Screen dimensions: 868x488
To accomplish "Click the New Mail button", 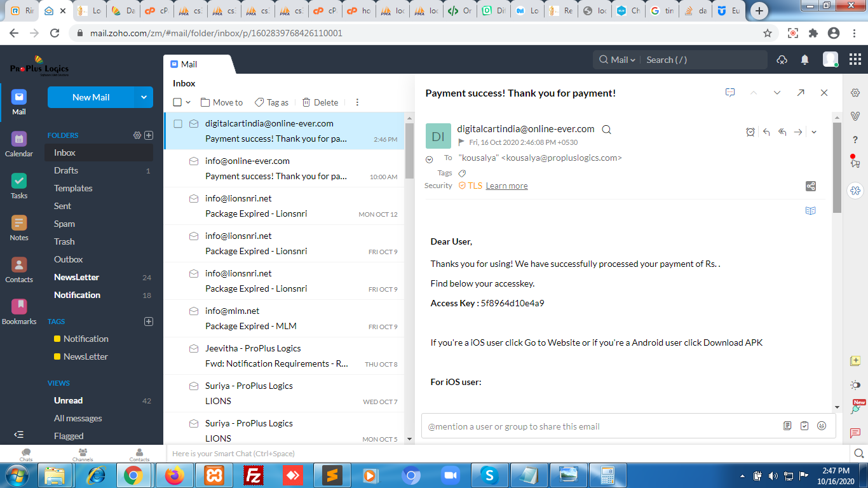I will coord(91,97).
